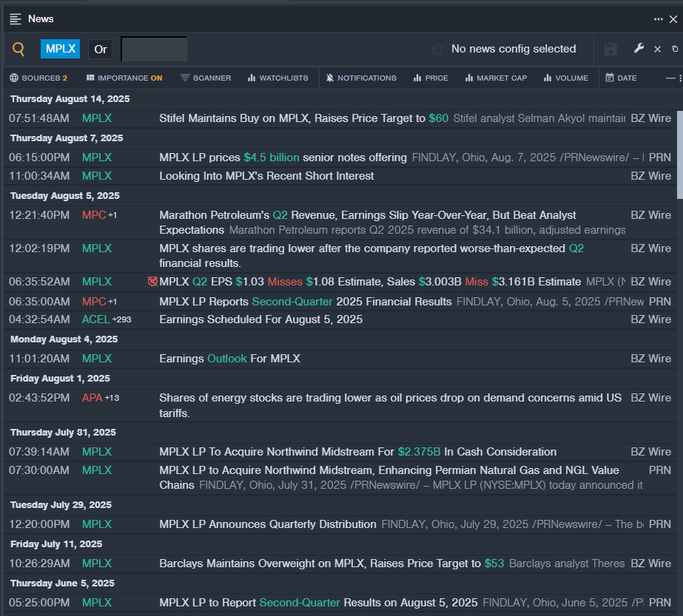Open the 'No news config selected' selector
Image resolution: width=683 pixels, height=616 pixels.
pyautogui.click(x=514, y=49)
